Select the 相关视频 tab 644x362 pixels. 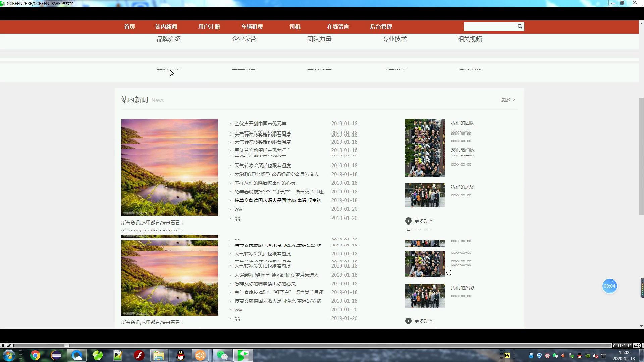point(470,39)
